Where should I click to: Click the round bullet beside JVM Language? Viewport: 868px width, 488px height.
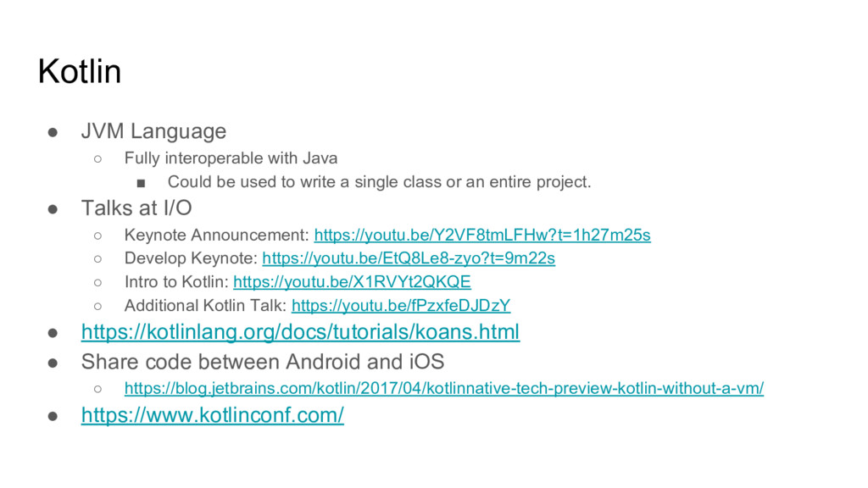[53, 132]
